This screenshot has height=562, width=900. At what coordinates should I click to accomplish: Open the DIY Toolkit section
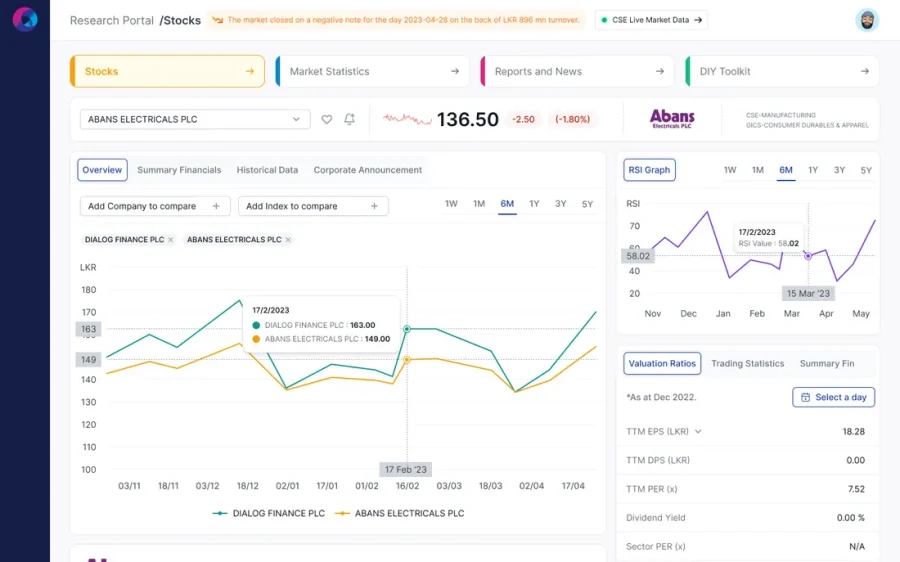tap(782, 71)
